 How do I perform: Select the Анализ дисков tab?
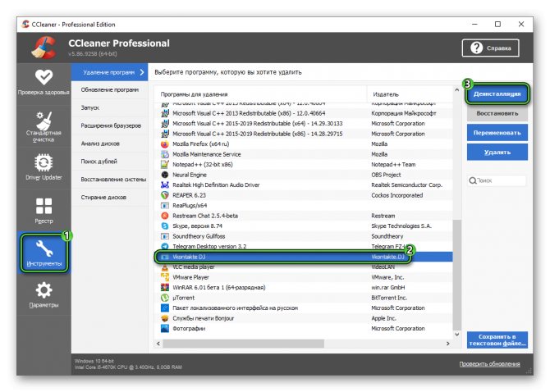click(109, 144)
